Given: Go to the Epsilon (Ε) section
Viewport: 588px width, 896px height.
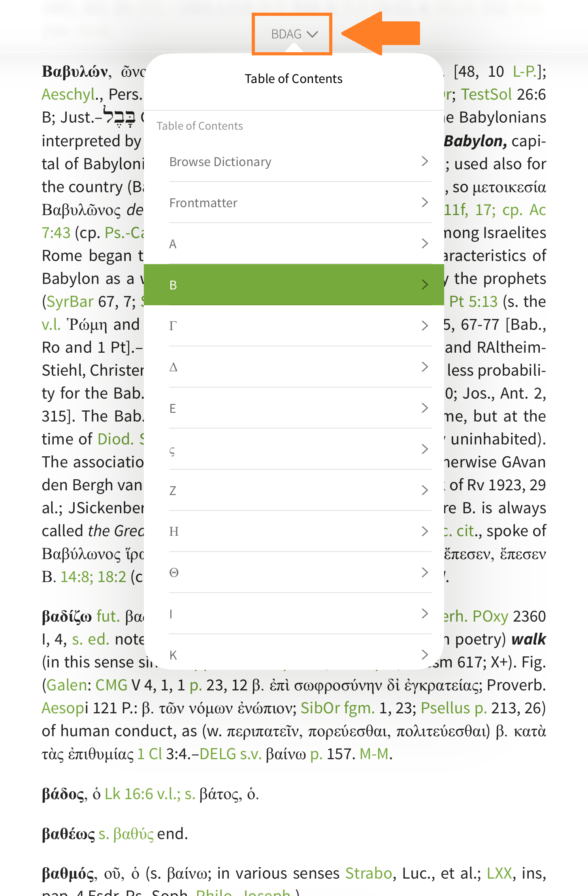Looking at the screenshot, I should pyautogui.click(x=293, y=408).
